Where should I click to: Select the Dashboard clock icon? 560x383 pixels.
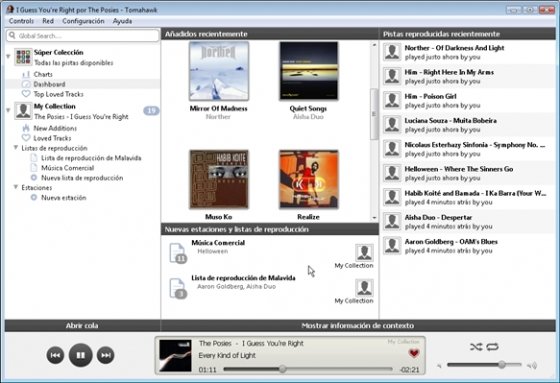tap(26, 84)
